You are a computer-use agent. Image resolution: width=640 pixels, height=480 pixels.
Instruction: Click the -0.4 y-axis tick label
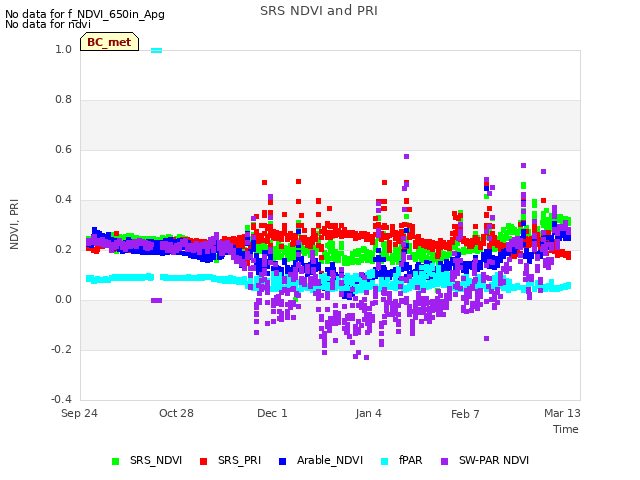tap(61, 399)
